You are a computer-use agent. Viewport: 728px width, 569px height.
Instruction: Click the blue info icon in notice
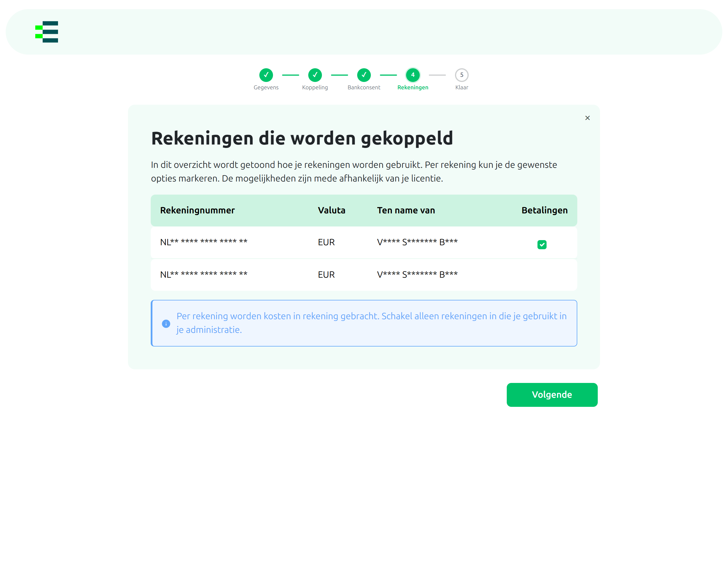pyautogui.click(x=166, y=323)
